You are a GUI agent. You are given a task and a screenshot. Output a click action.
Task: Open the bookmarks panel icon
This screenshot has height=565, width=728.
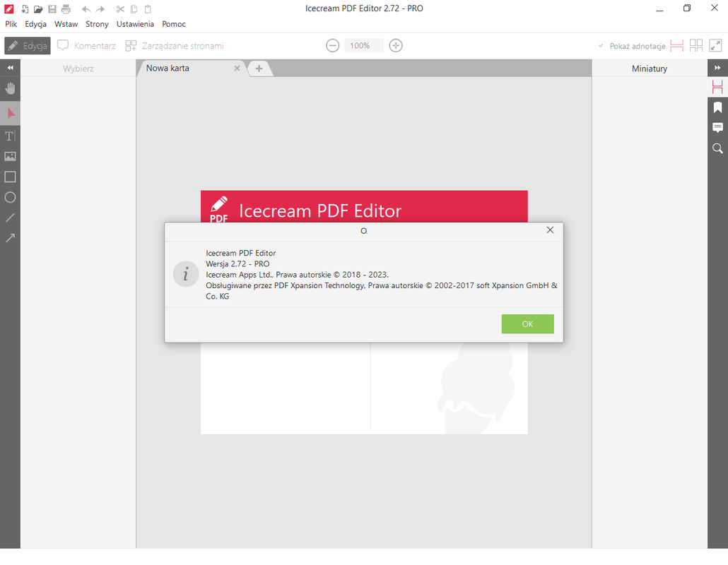tap(717, 107)
